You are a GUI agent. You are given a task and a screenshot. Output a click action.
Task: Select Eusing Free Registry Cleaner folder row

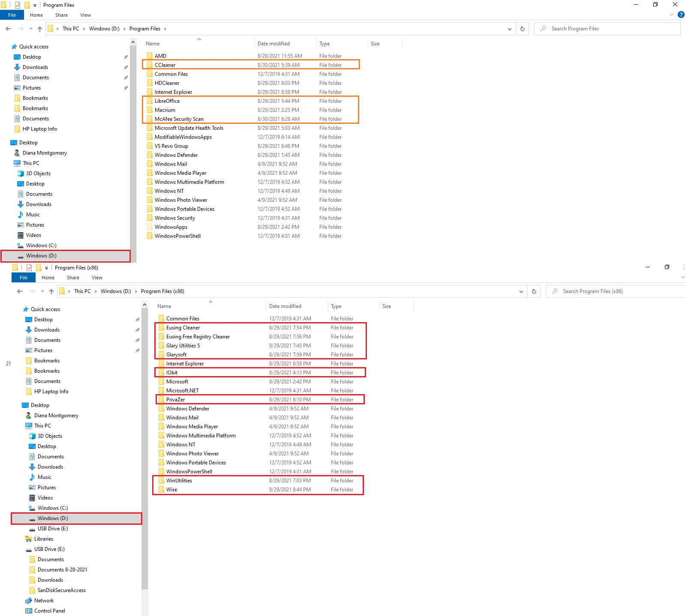(x=261, y=337)
